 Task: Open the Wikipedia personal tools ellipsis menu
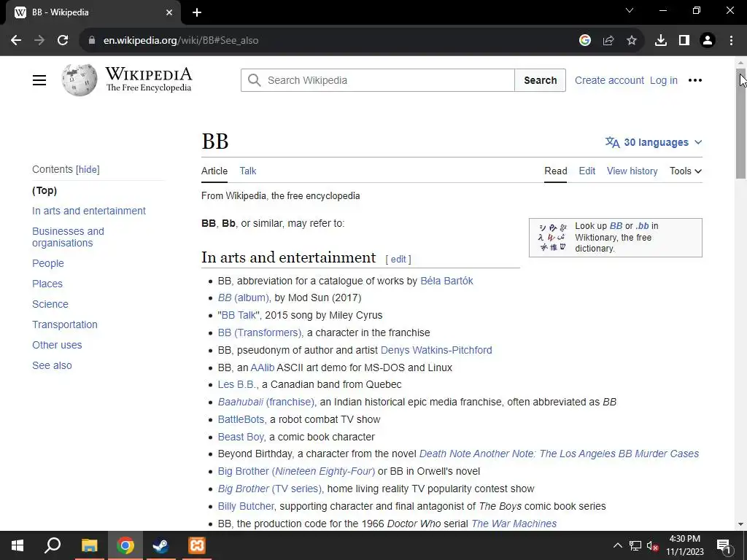tap(695, 80)
